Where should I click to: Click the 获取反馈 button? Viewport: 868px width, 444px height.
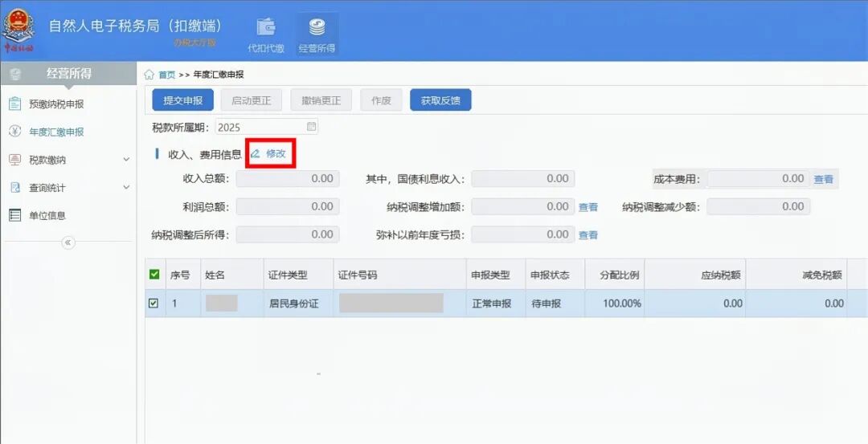pos(440,100)
